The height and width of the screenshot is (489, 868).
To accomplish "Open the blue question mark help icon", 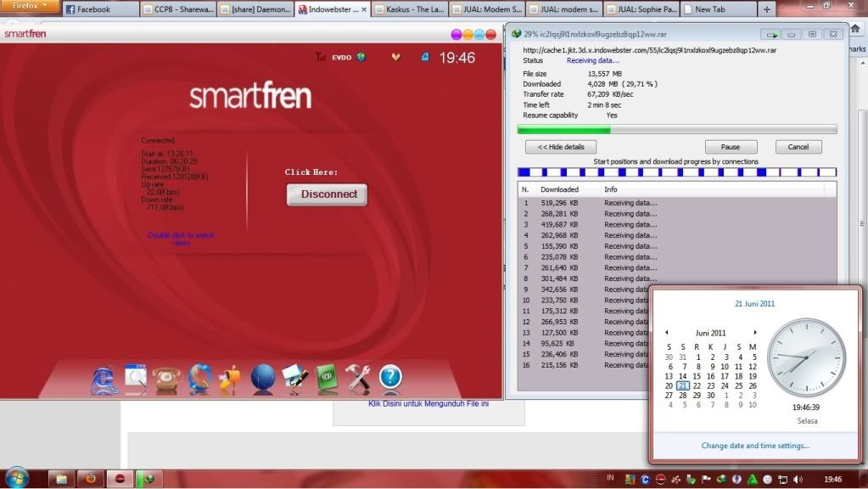I will pyautogui.click(x=390, y=378).
